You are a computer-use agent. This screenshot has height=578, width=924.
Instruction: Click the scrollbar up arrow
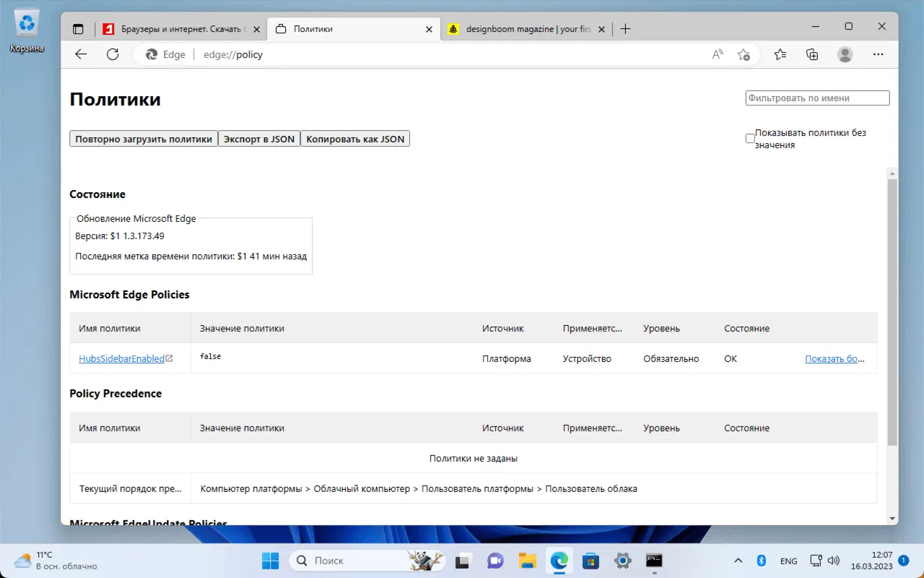[892, 174]
